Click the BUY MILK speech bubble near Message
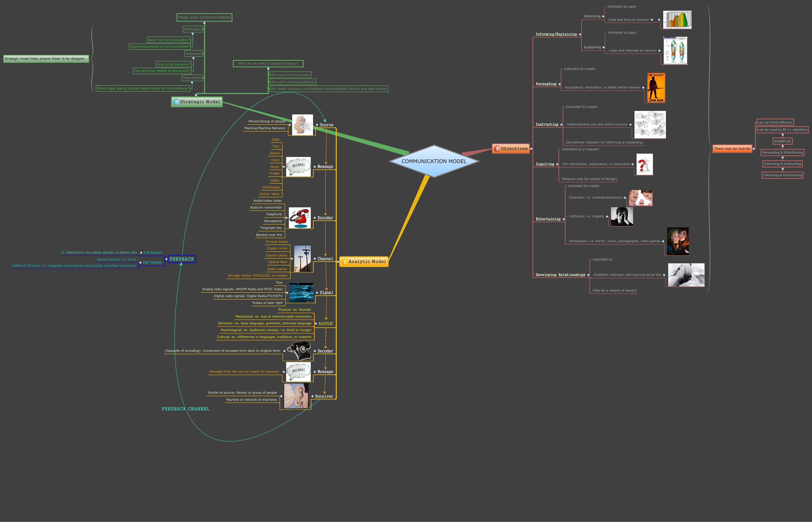Image resolution: width=812 pixels, height=525 pixels. (x=298, y=166)
